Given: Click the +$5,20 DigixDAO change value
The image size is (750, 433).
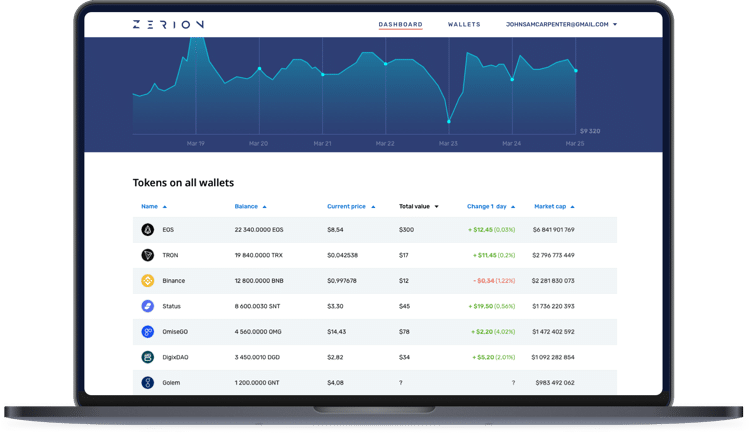Looking at the screenshot, I should coord(494,357).
